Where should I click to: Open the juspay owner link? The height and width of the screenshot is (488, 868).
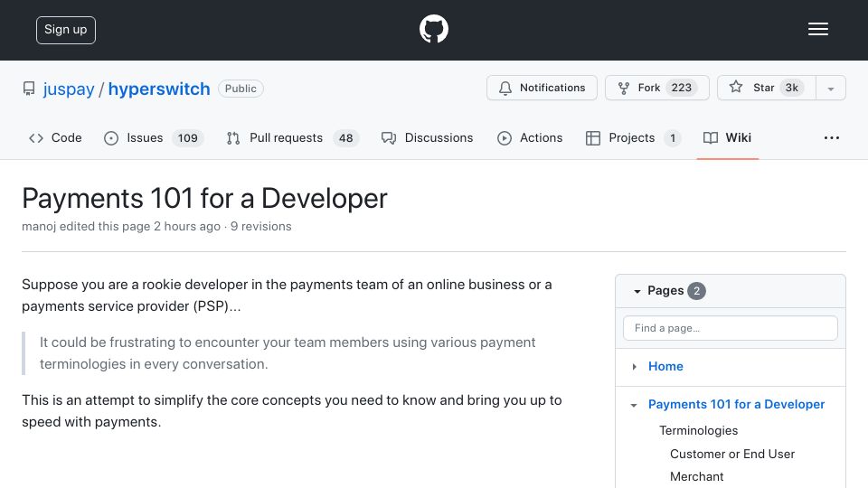click(x=69, y=89)
